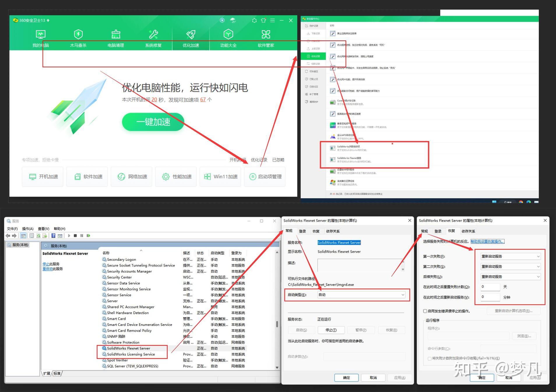Open 操作(A) menu in Services
Screen dimensions: 556x392
28,229
